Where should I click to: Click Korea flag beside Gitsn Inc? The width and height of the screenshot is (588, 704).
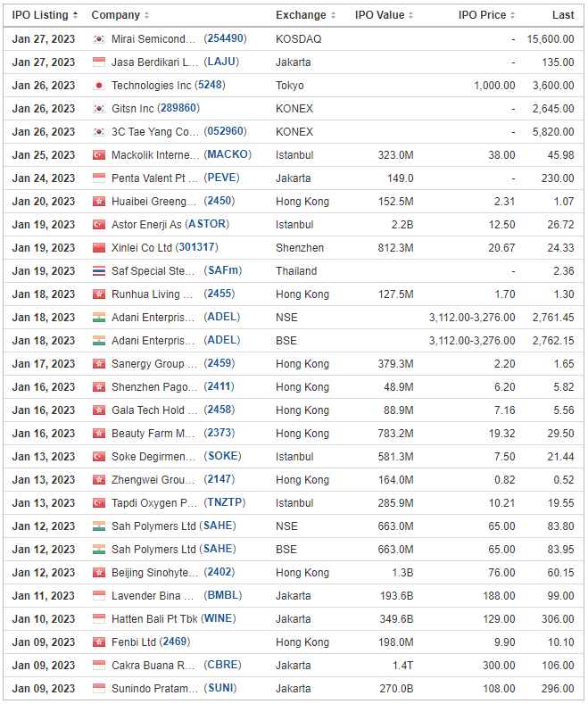[99, 109]
